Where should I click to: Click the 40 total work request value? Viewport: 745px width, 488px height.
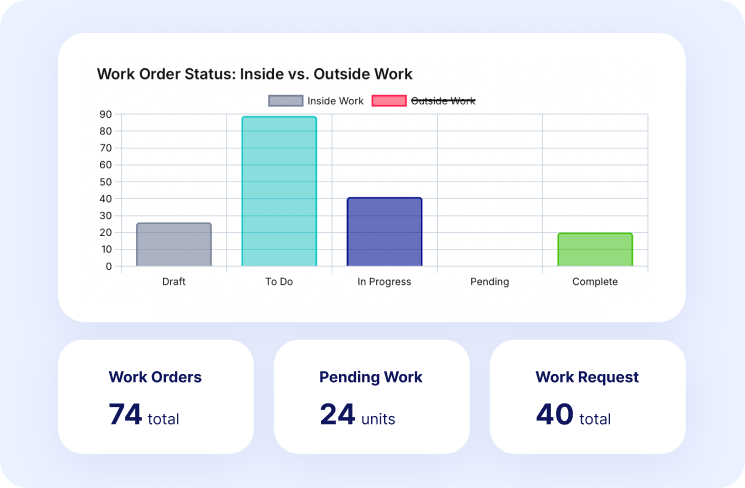click(x=573, y=416)
